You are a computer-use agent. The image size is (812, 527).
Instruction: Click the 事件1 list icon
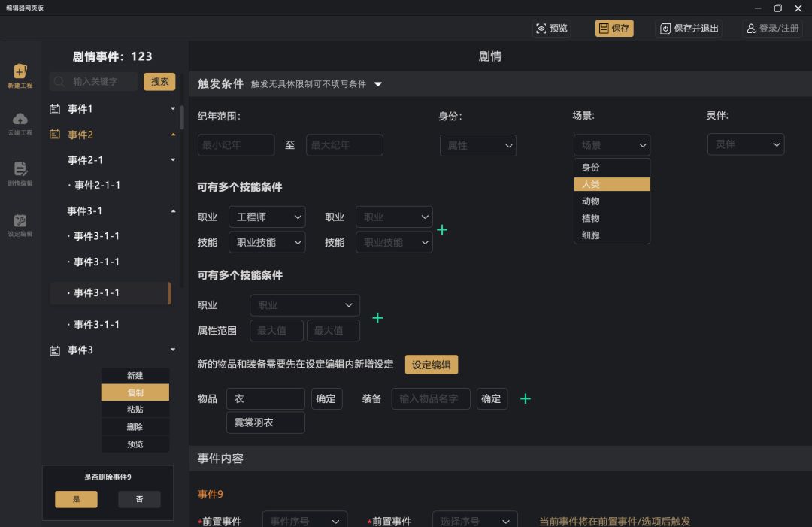(x=54, y=109)
